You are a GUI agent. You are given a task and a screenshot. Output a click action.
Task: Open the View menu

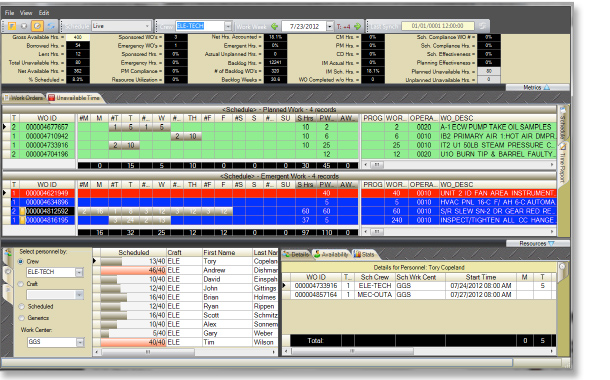point(26,13)
